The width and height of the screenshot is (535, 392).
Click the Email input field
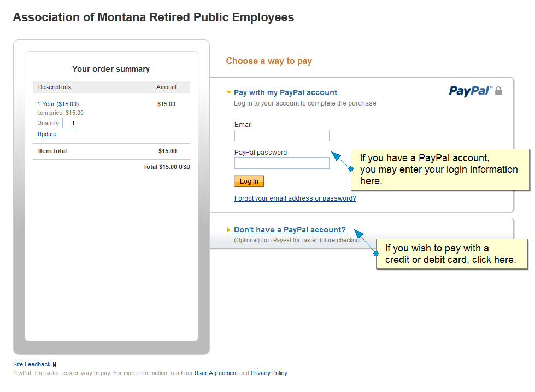tap(282, 135)
